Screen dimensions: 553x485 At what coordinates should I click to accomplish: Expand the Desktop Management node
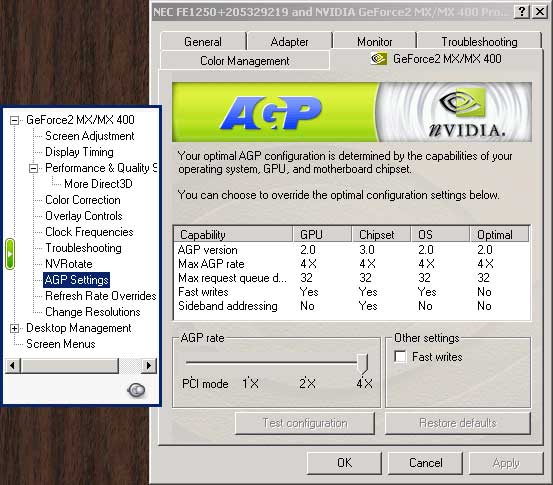click(x=14, y=328)
